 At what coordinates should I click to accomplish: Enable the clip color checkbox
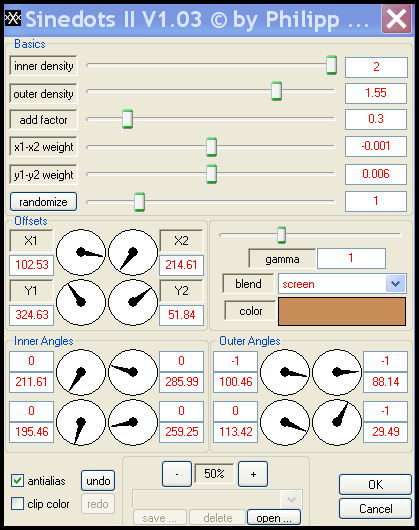tap(17, 504)
